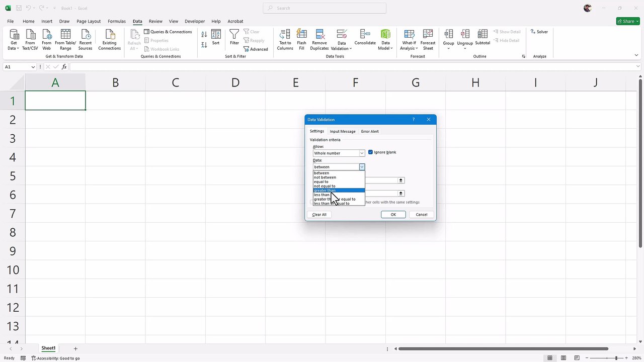644x362 pixels.
Task: Expand the formula bar chevron
Action: point(638,67)
